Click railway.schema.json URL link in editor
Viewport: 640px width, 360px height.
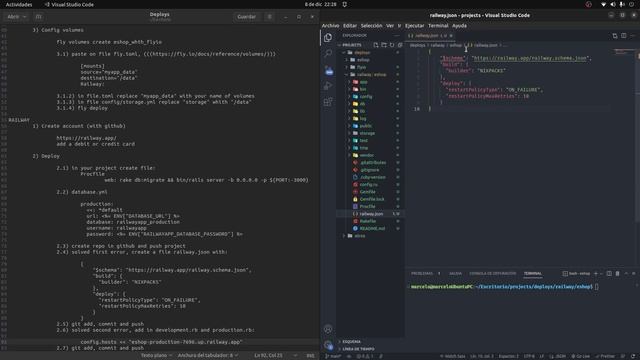tap(530, 58)
